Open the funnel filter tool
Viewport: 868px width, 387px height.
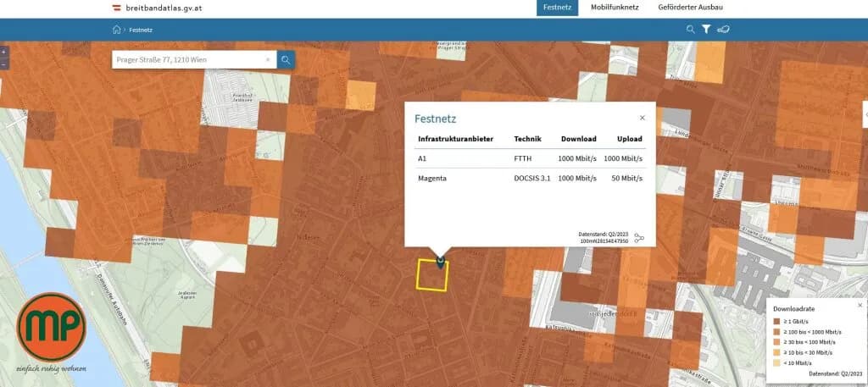coord(706,30)
